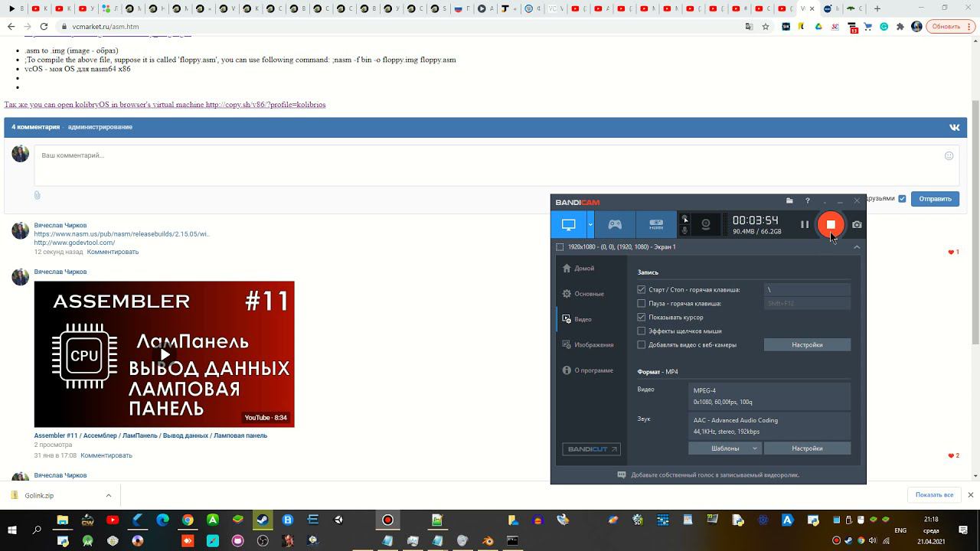
Task: Open a new Chrome tab
Action: point(877,9)
